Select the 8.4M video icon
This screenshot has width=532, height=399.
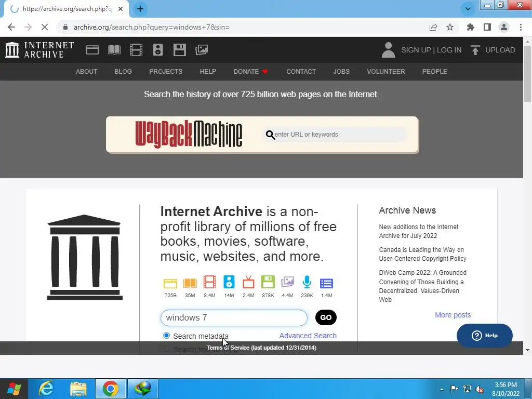pos(209,282)
